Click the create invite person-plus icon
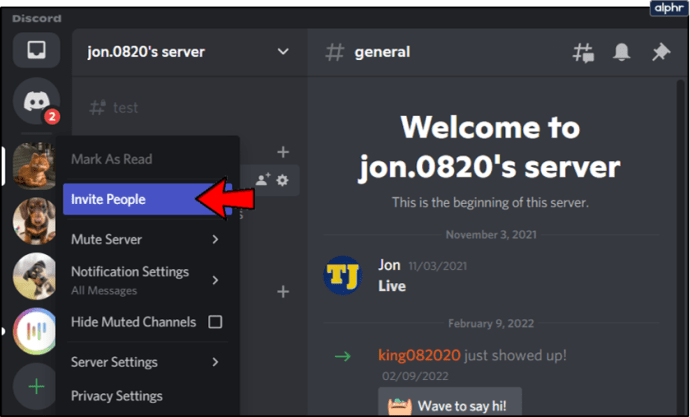The image size is (690, 417). pos(263,179)
